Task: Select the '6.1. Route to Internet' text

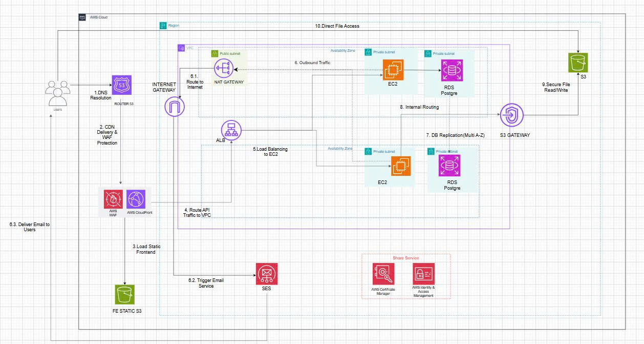Action: [x=195, y=82]
